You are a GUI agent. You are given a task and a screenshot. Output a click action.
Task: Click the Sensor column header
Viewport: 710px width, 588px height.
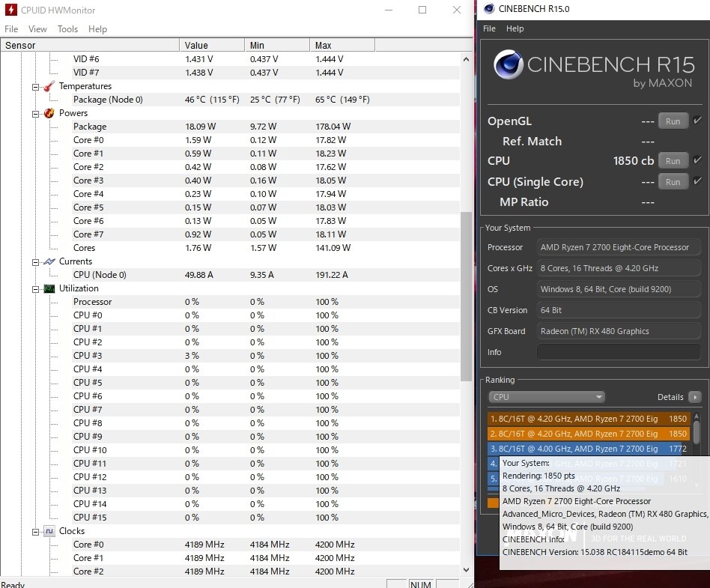pos(90,45)
